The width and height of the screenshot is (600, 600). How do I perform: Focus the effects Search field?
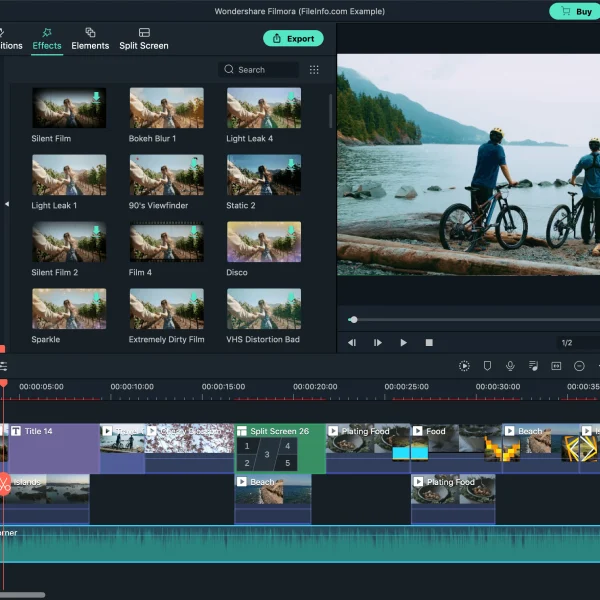(x=258, y=70)
